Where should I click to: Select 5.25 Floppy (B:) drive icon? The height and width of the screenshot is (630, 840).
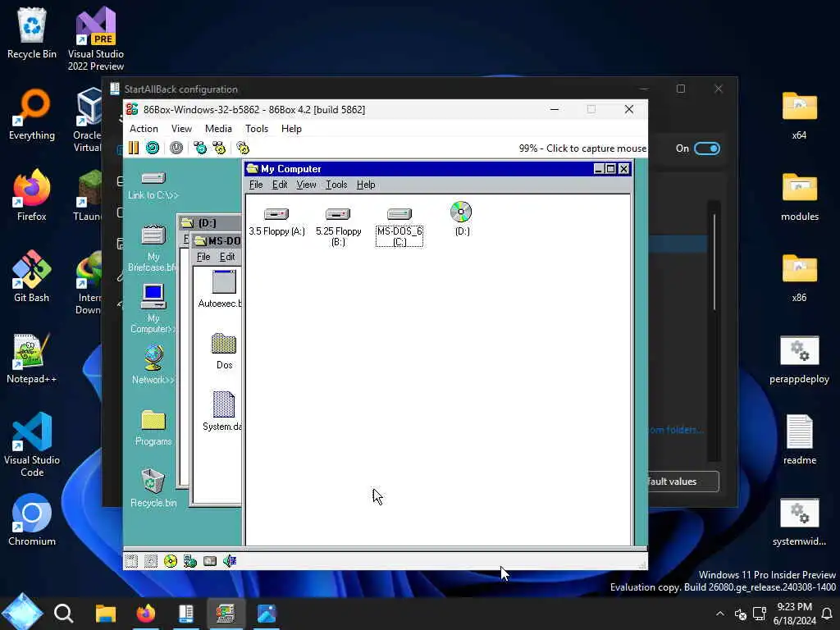click(x=338, y=227)
